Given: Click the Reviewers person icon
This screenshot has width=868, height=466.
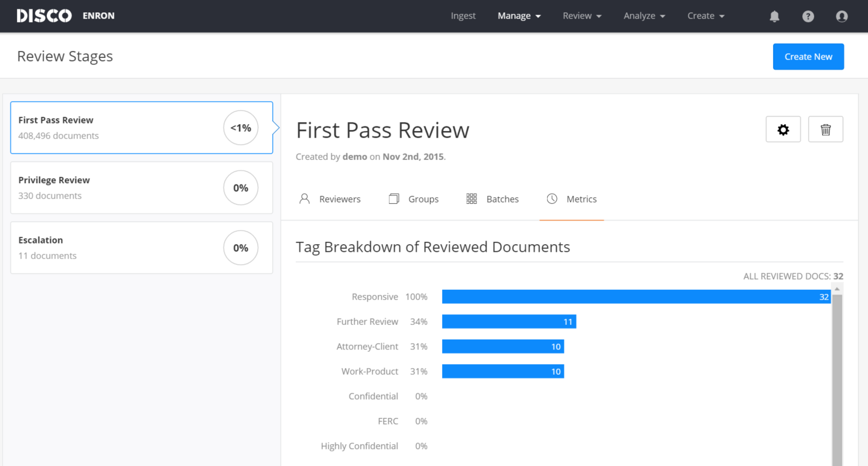Looking at the screenshot, I should 304,199.
